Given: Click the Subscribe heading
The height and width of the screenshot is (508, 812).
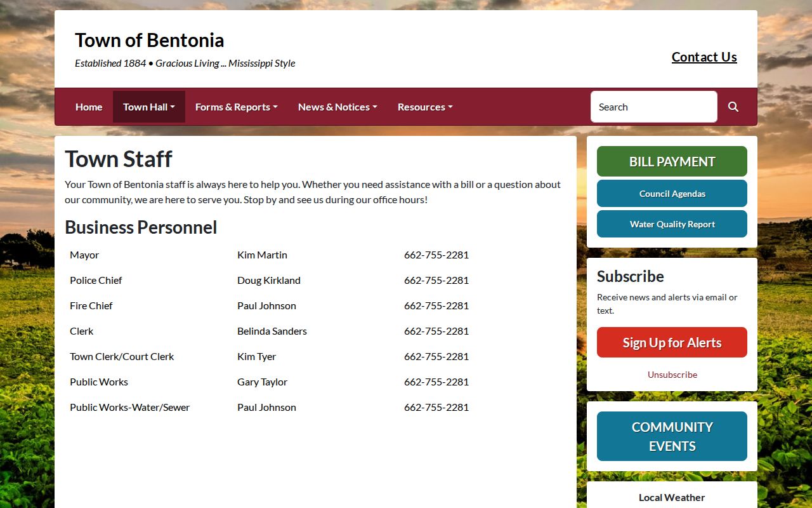Looking at the screenshot, I should point(631,276).
